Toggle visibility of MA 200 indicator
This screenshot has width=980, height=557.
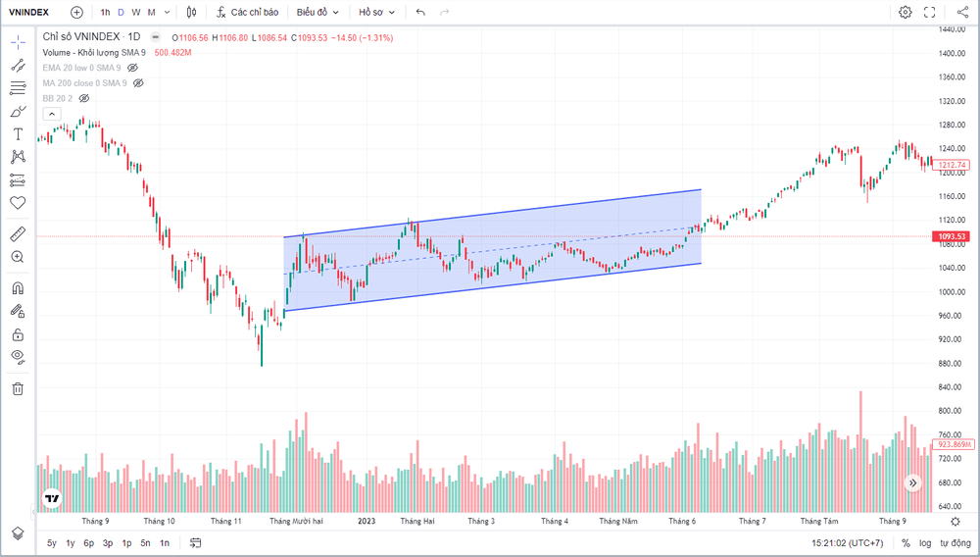coord(138,83)
